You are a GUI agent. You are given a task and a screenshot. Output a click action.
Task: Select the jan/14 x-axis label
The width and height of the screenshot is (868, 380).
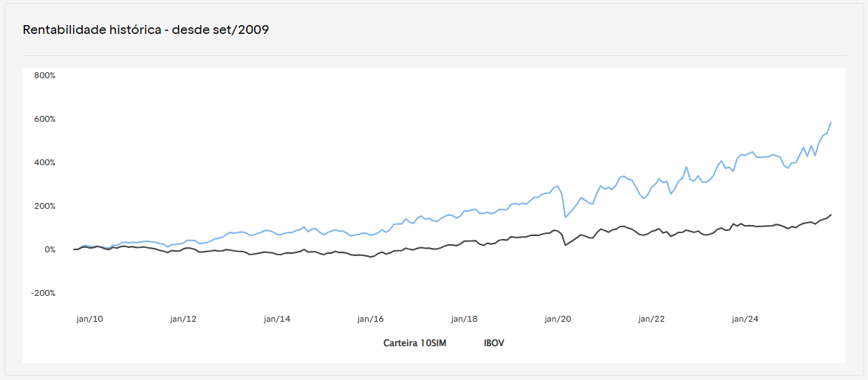click(x=277, y=319)
